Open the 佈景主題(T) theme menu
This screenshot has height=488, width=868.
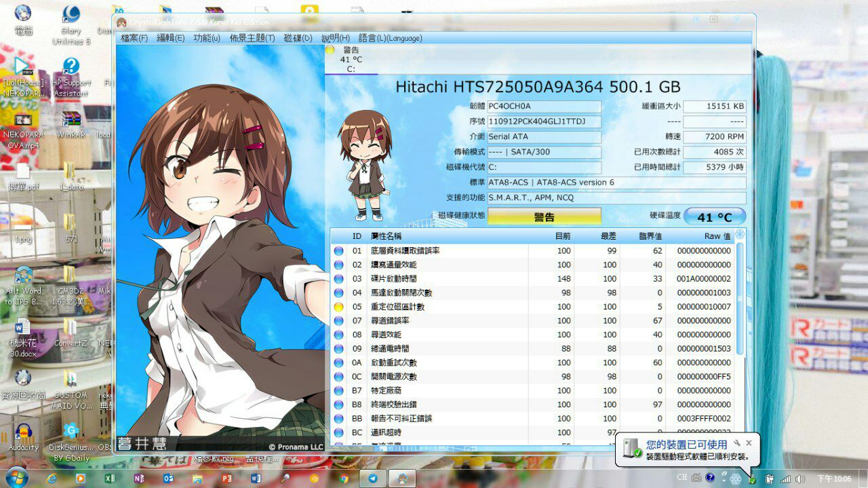pyautogui.click(x=252, y=38)
